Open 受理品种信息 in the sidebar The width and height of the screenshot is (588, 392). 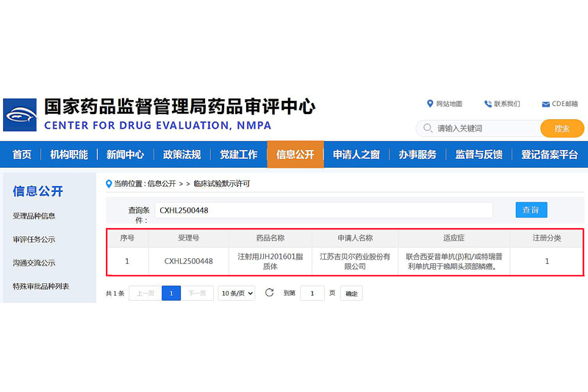click(x=34, y=216)
